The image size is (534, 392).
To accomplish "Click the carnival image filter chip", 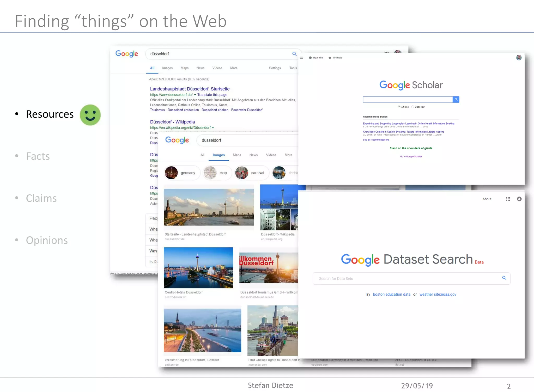I will click(x=251, y=173).
